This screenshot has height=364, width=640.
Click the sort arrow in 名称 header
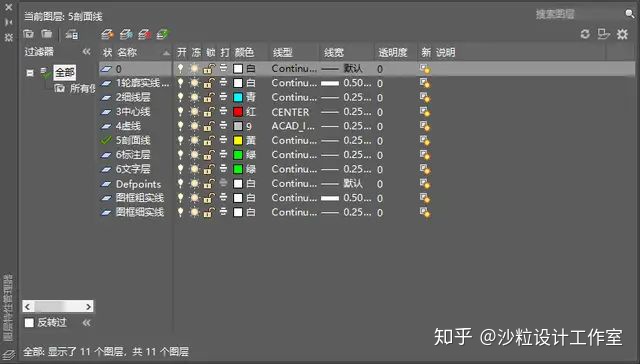[166, 53]
